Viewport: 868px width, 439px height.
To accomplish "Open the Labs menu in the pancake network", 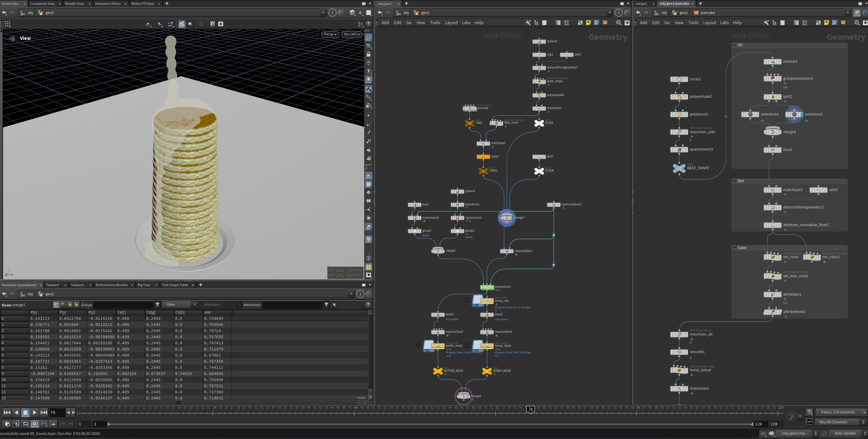I will (724, 23).
